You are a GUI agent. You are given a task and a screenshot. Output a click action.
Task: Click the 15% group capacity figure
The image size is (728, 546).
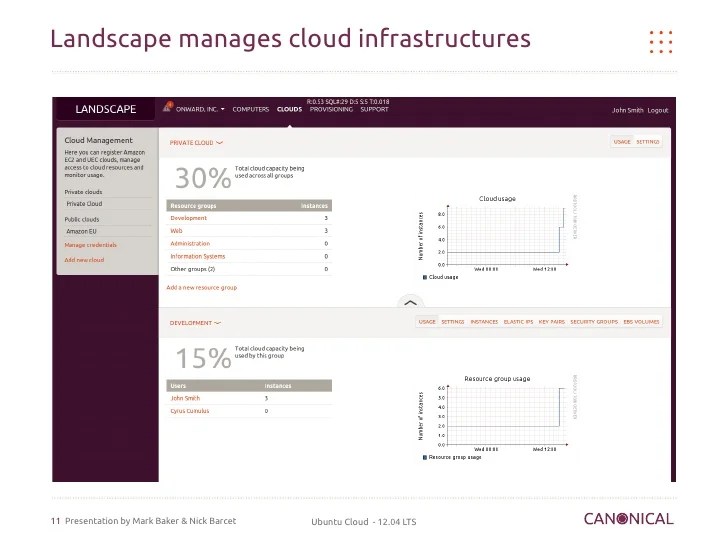[203, 358]
